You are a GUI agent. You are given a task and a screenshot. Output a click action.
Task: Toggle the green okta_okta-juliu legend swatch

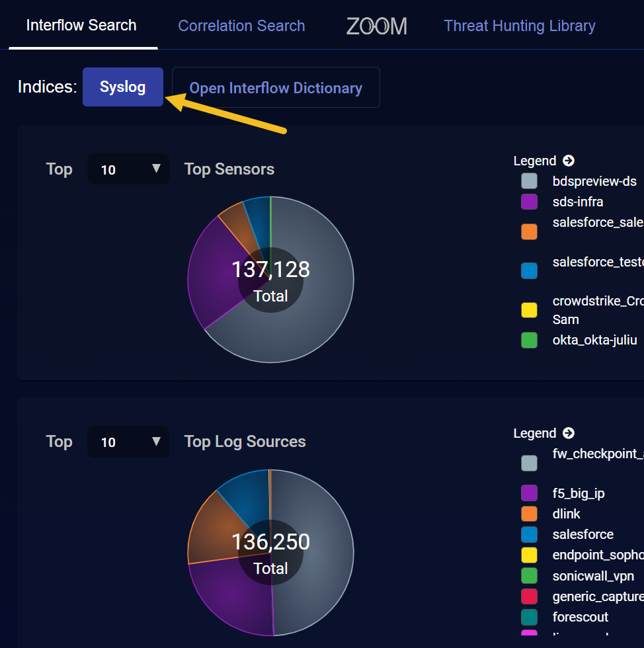(529, 341)
